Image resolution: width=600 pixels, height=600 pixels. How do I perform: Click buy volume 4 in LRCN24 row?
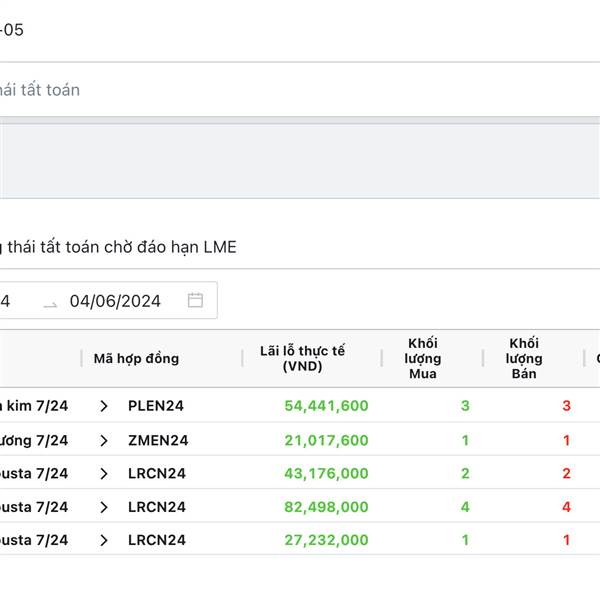click(465, 507)
